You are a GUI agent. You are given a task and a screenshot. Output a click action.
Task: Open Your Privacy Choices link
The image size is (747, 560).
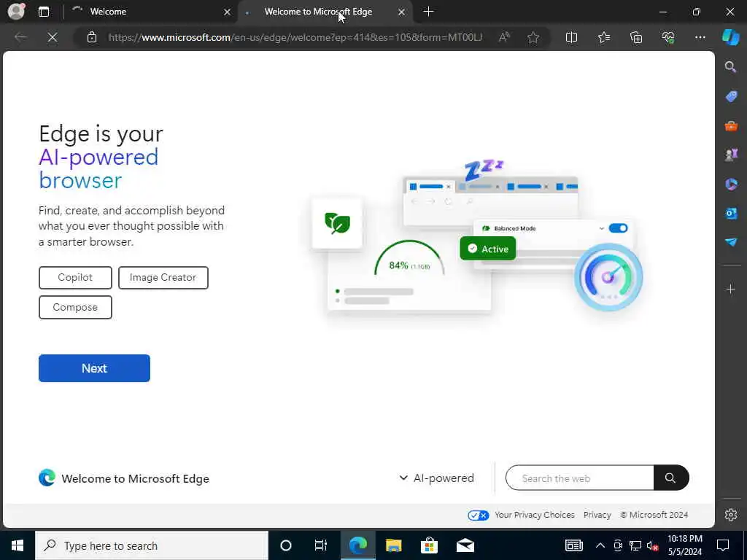point(534,515)
